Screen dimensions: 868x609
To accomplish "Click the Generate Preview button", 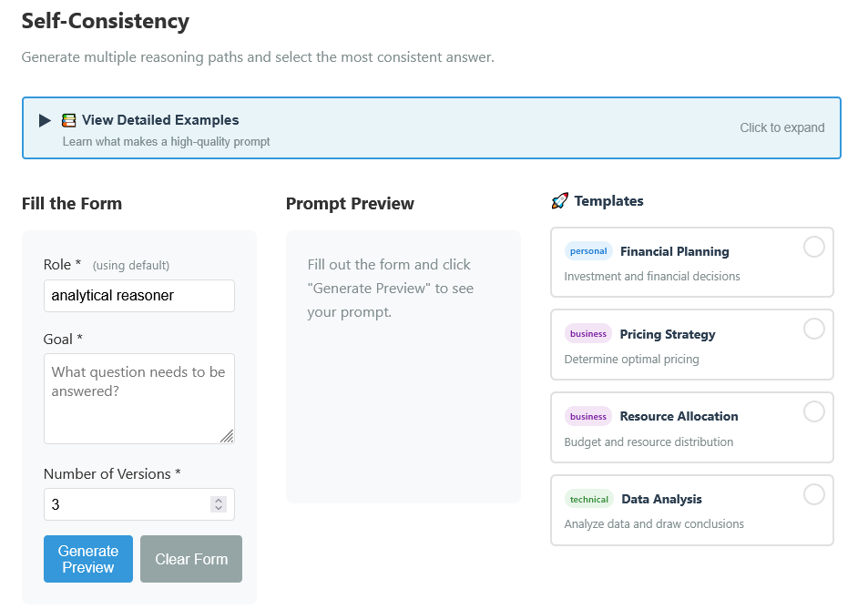I will click(87, 558).
